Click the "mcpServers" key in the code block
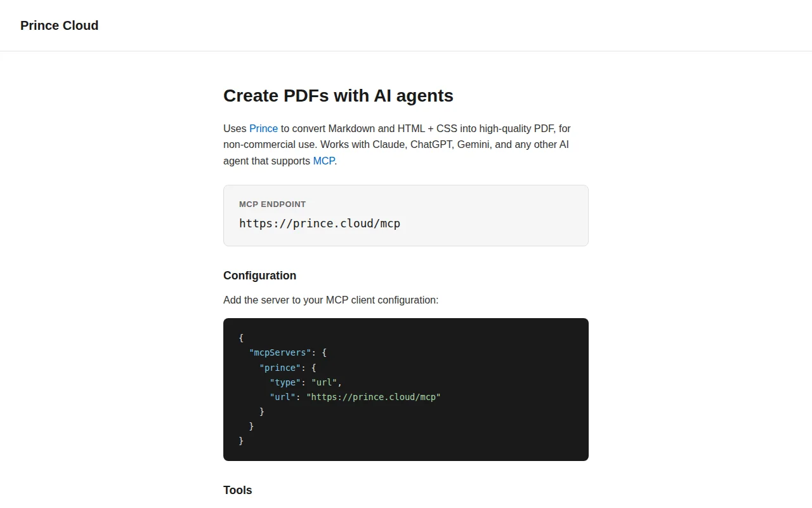The width and height of the screenshot is (812, 508). point(280,352)
